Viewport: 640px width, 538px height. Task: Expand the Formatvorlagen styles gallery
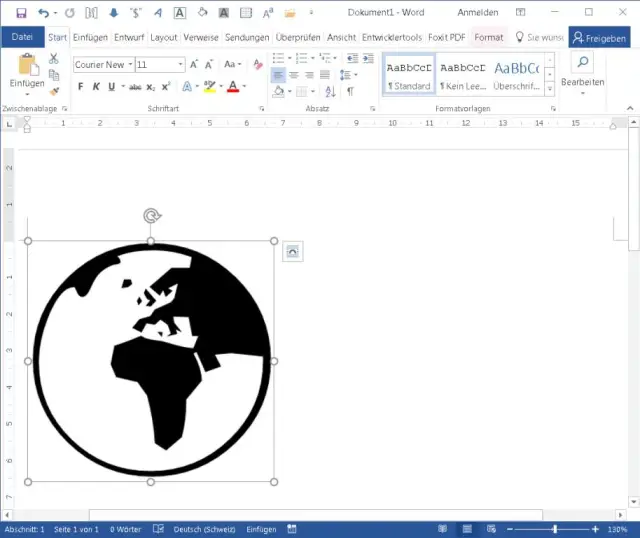click(551, 88)
